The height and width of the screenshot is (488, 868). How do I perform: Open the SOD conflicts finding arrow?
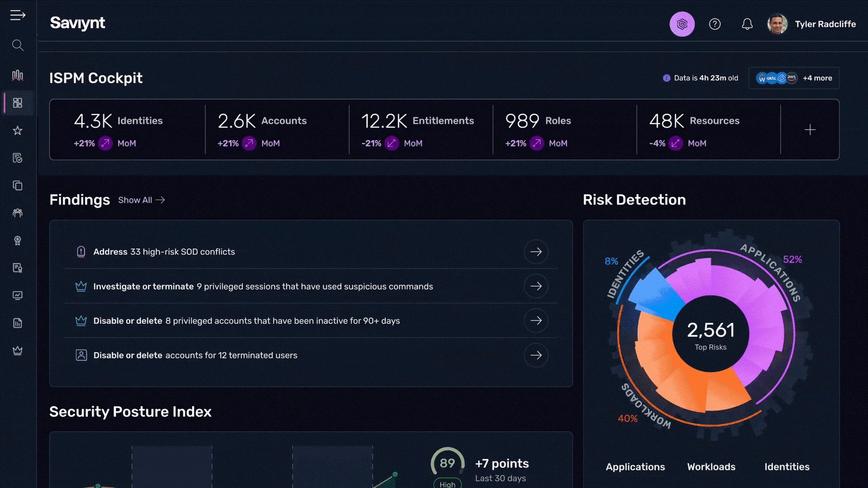click(x=536, y=252)
